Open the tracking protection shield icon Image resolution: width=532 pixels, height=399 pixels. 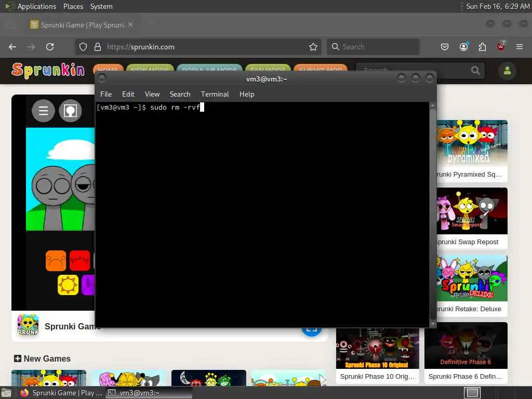83,47
